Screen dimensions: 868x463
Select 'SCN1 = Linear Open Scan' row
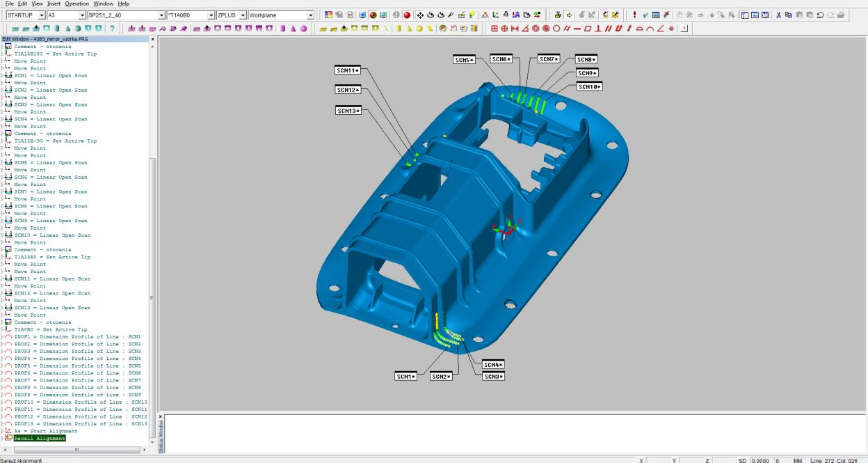click(51, 75)
